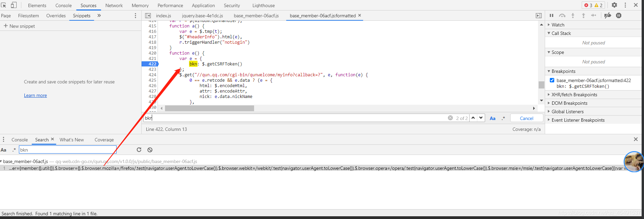Open more options in the navigator pane
The width and height of the screenshot is (644, 219).
(136, 16)
